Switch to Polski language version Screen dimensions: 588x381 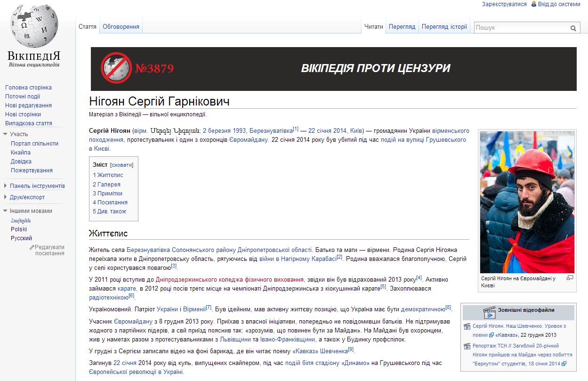[19, 229]
